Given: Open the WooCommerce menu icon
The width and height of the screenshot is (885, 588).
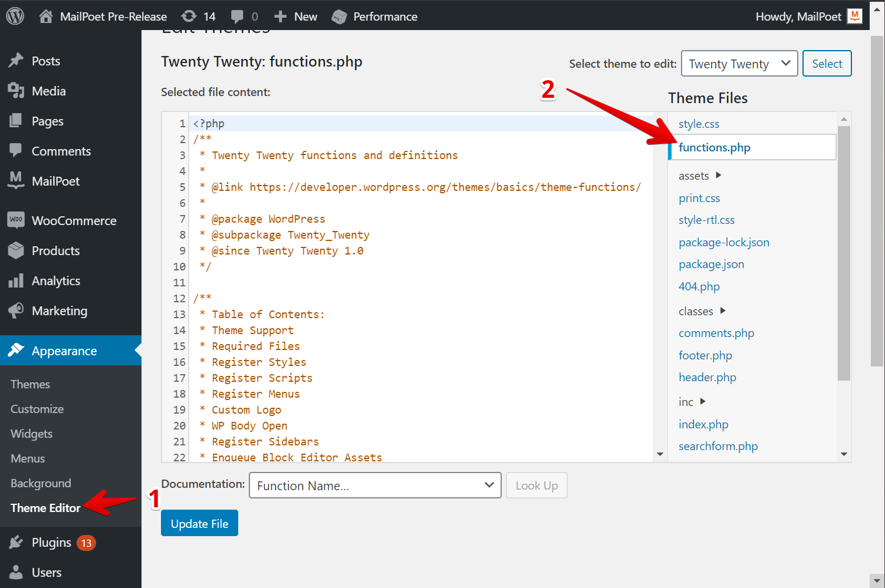Looking at the screenshot, I should 16,220.
